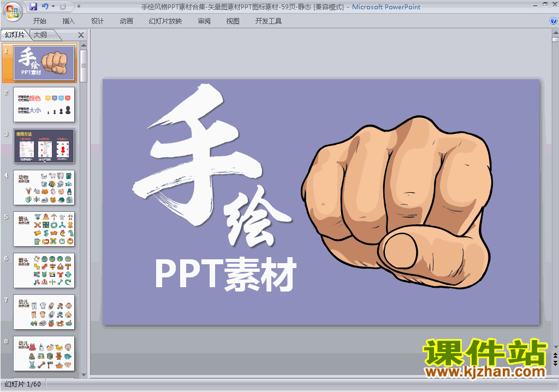This screenshot has width=559, height=392.
Task: Open the Customize Quick Access Toolbar dropdown
Action: 79,7
